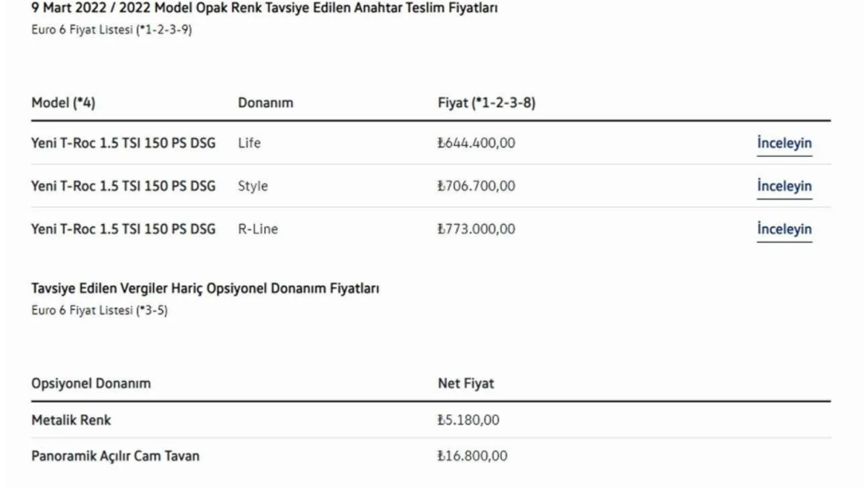Click the Fiyat (*1-2-3-8) column header

pyautogui.click(x=487, y=103)
